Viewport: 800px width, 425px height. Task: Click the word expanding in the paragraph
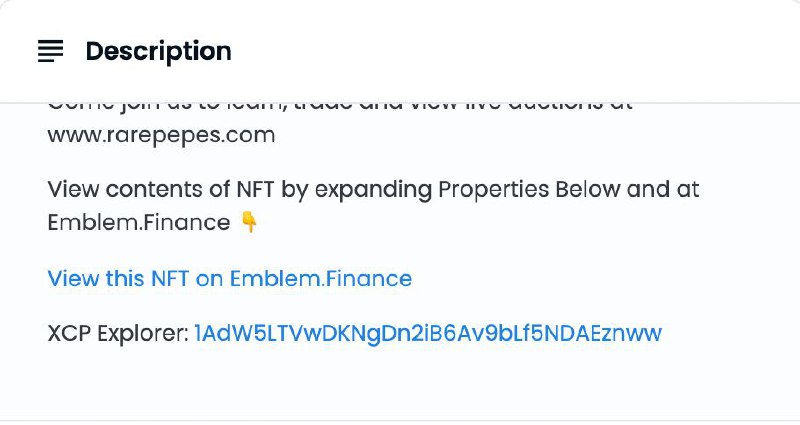(x=373, y=190)
